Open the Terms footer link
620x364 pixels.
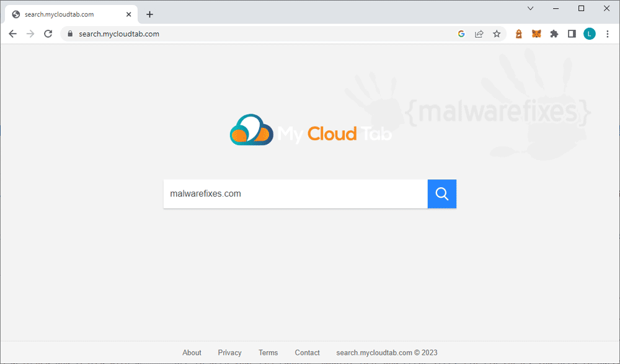[268, 352]
